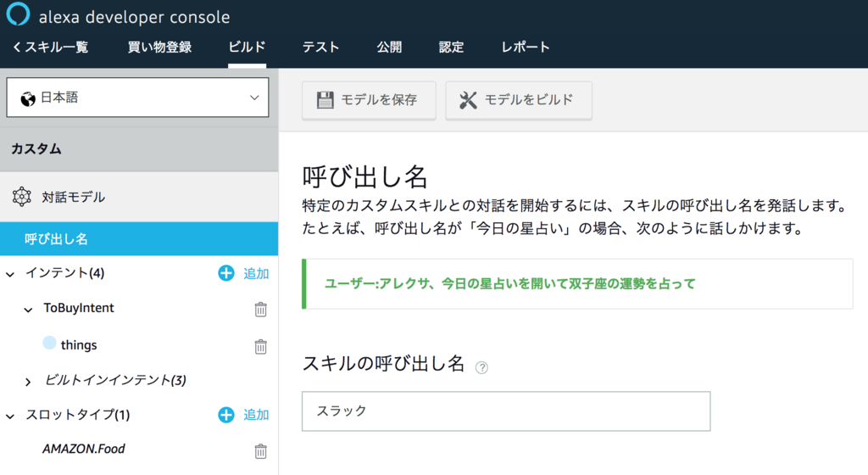The height and width of the screenshot is (475, 868).
Task: Click 追加 next to スロットタイプ
Action: pyautogui.click(x=256, y=416)
